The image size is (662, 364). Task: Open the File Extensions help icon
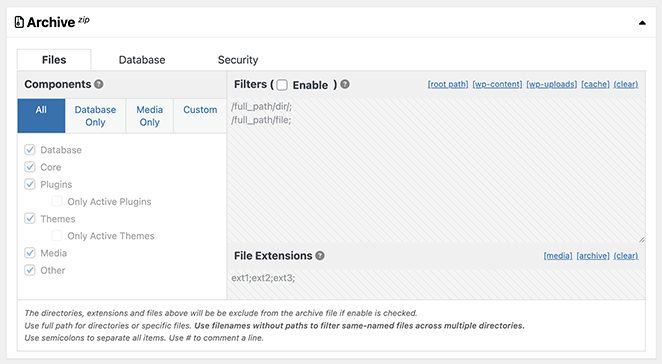pos(320,255)
